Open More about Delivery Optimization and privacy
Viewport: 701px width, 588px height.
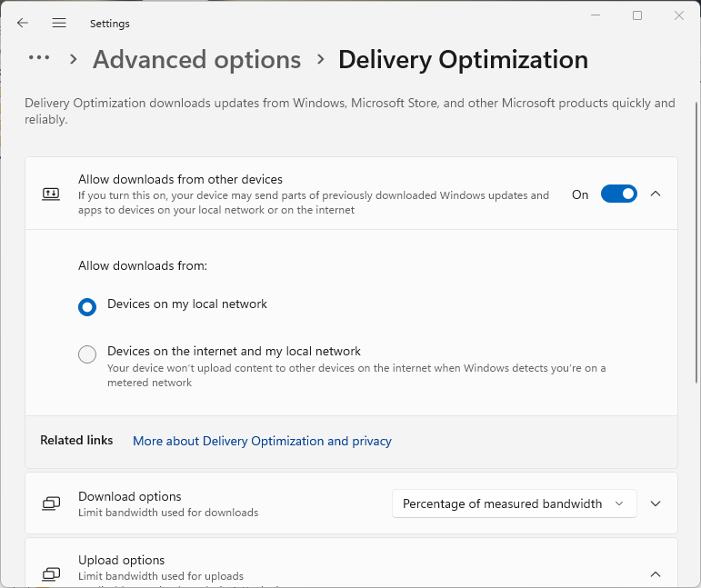(x=262, y=441)
